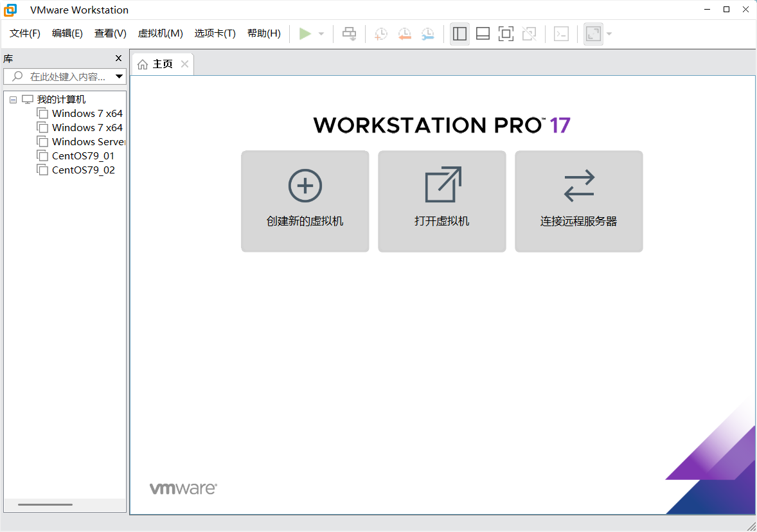This screenshot has width=757, height=532.
Task: Click the Unity mode icon
Action: tap(529, 34)
